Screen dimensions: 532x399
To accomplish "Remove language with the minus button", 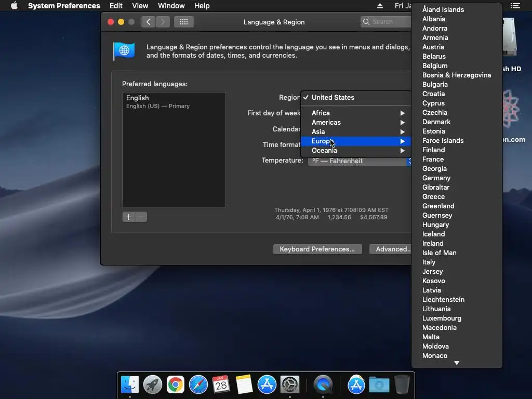I will [141, 217].
